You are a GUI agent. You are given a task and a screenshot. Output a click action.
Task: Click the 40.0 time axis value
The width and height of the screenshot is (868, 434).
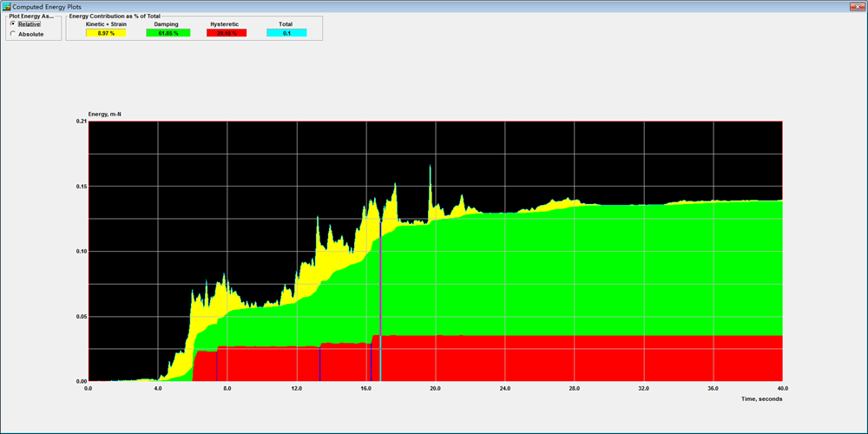782,389
